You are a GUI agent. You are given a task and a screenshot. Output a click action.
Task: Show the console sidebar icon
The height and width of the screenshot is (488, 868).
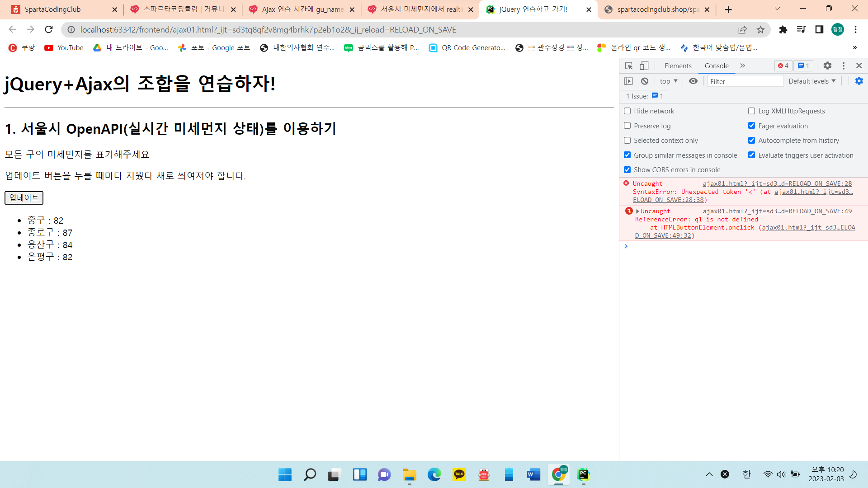tap(628, 81)
